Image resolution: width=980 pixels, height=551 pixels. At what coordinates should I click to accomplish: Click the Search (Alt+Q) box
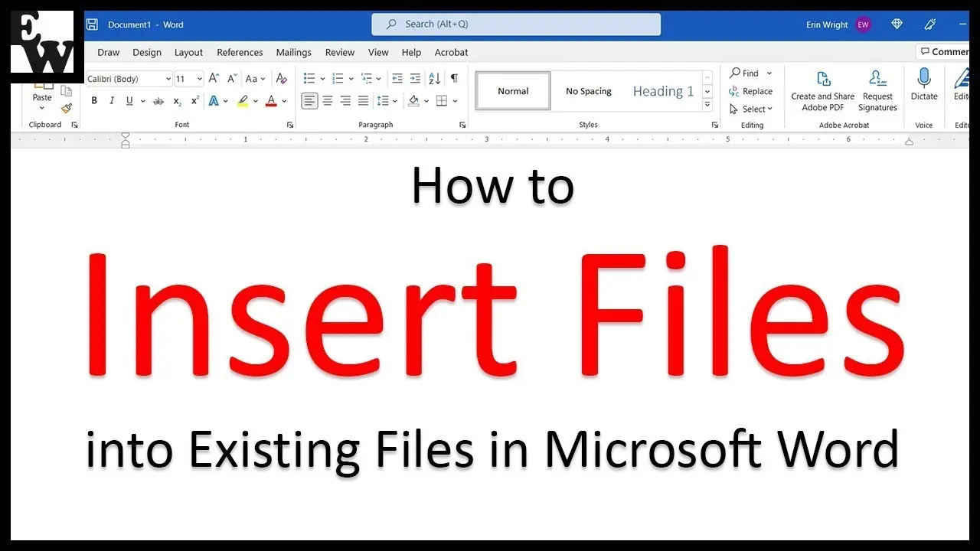tap(516, 24)
